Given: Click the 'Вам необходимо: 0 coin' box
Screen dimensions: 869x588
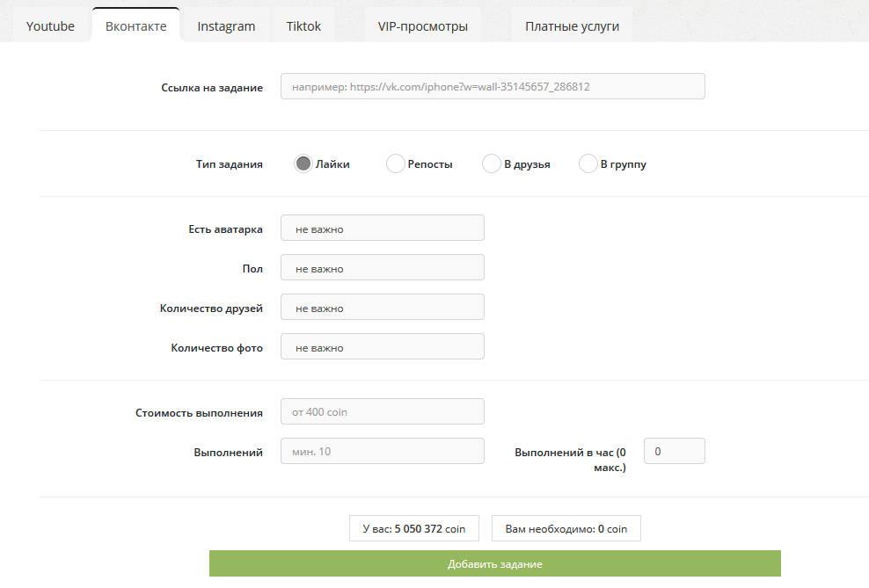Looking at the screenshot, I should 566,529.
